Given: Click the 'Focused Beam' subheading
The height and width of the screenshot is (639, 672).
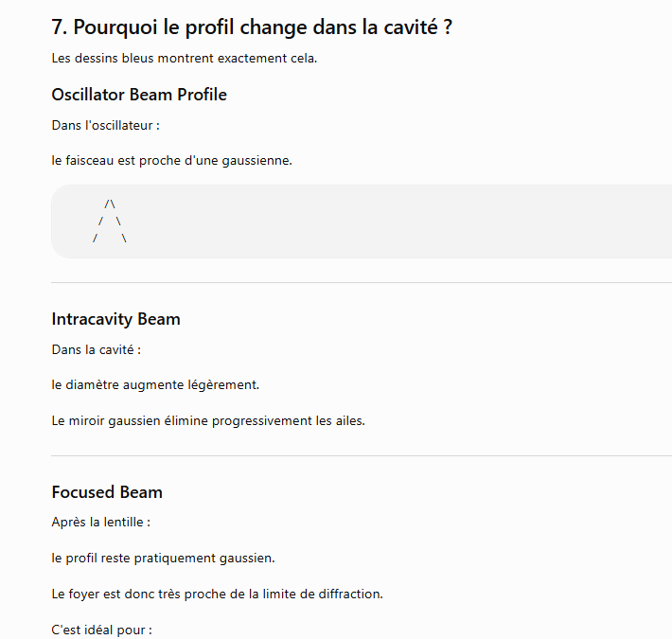Looking at the screenshot, I should coord(107,492).
